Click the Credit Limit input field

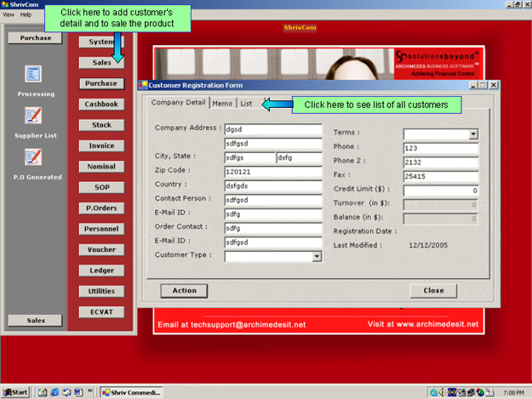click(440, 191)
